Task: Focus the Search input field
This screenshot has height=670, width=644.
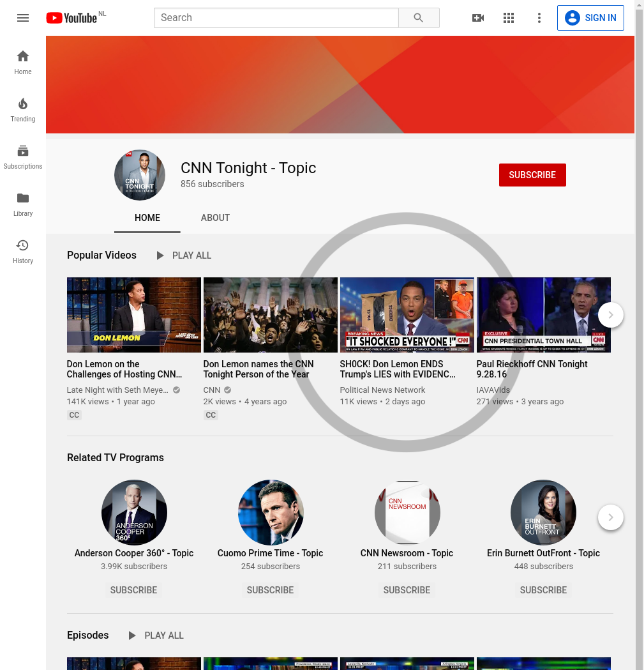Action: point(276,18)
